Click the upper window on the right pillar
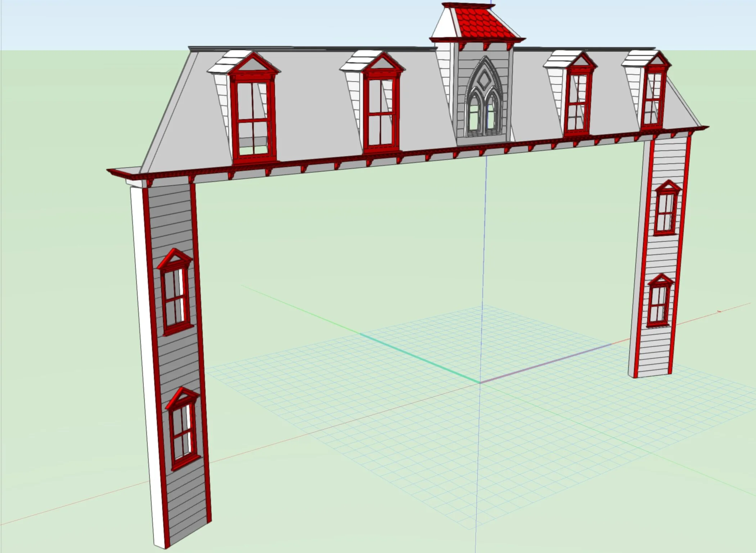Image resolution: width=756 pixels, height=553 pixels. [666, 212]
